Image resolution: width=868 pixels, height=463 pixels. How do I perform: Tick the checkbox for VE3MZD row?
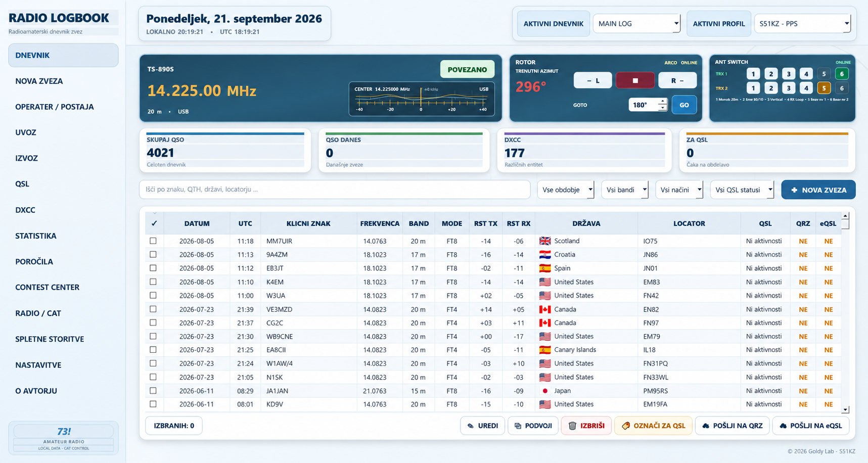click(153, 309)
